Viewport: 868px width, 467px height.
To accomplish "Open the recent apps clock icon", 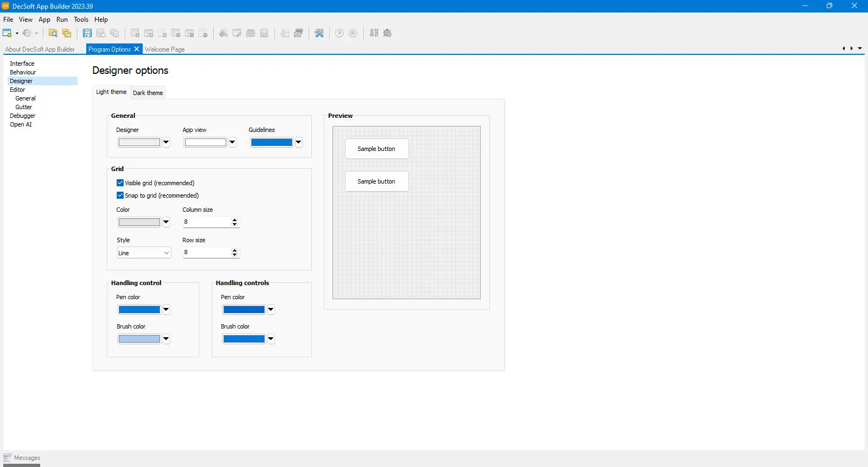I will click(27, 33).
